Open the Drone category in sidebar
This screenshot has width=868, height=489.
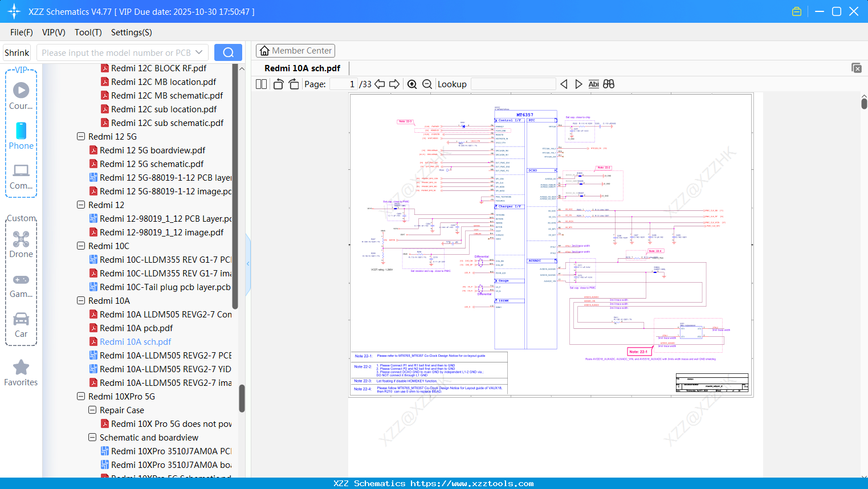[x=21, y=244]
